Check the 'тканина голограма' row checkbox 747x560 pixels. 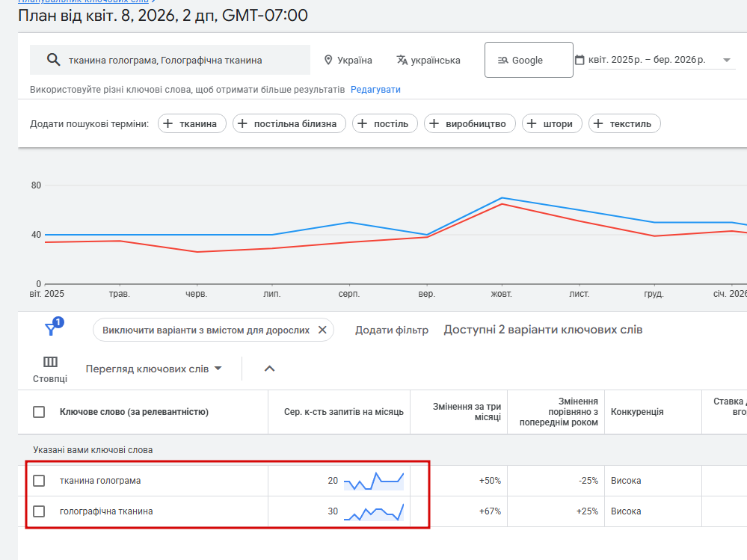pos(39,481)
